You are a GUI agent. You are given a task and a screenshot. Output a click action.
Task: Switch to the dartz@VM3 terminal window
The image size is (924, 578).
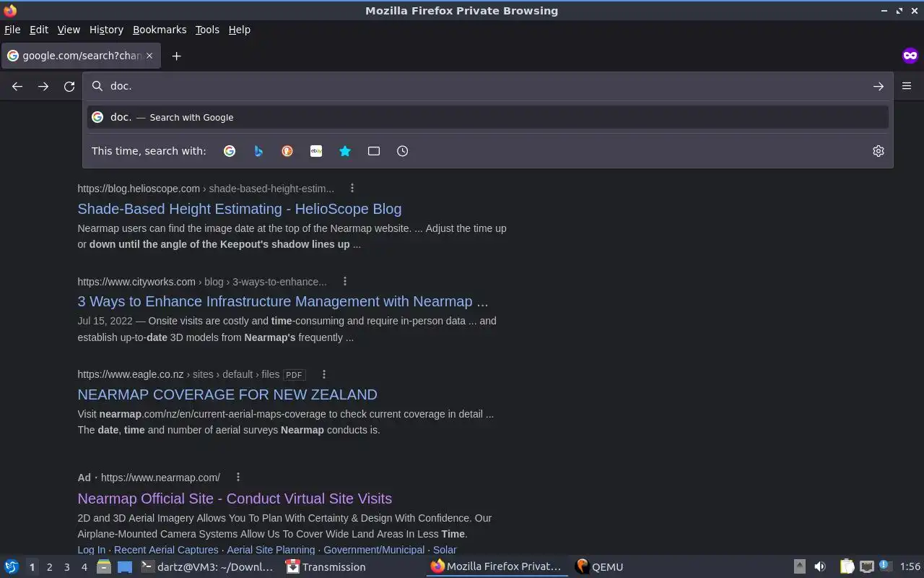click(207, 567)
